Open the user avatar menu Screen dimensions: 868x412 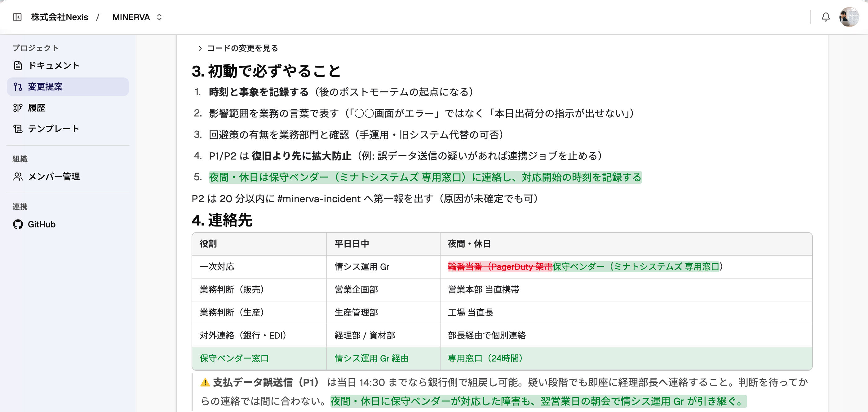point(849,17)
